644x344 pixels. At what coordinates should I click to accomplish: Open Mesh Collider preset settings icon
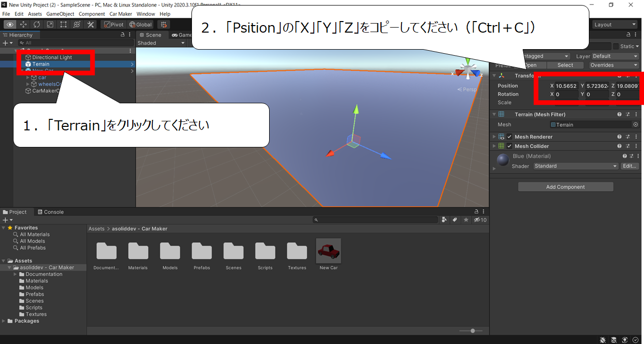pyautogui.click(x=628, y=146)
